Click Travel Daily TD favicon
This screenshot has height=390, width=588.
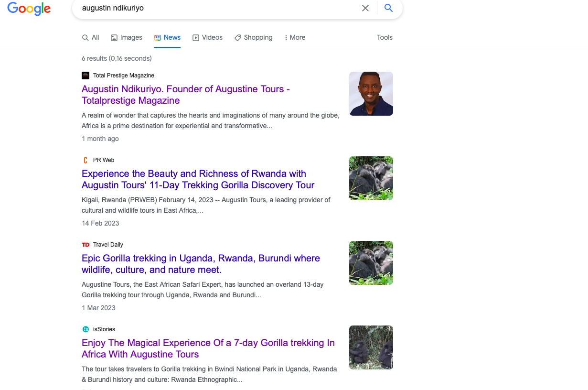point(86,245)
